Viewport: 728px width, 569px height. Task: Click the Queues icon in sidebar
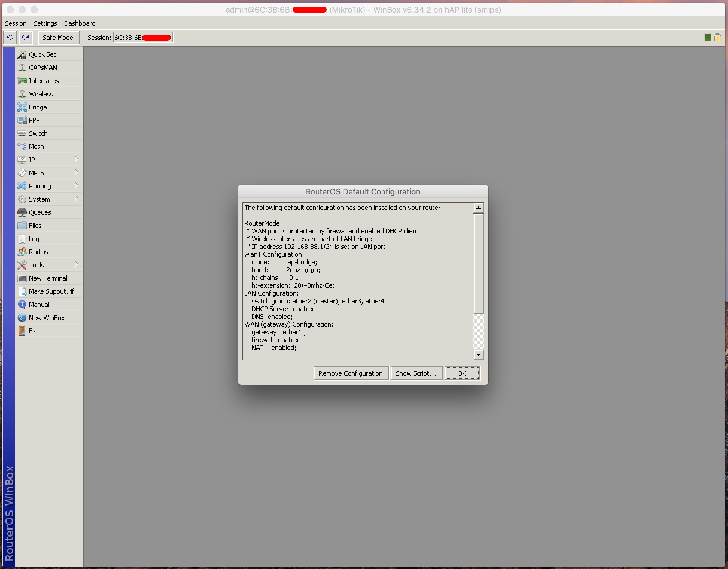click(x=22, y=212)
